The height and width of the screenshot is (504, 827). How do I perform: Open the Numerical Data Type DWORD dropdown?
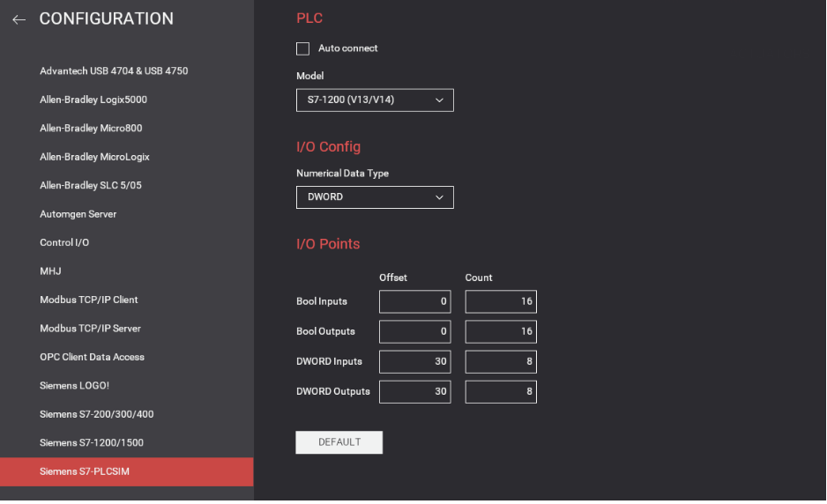pyautogui.click(x=375, y=197)
